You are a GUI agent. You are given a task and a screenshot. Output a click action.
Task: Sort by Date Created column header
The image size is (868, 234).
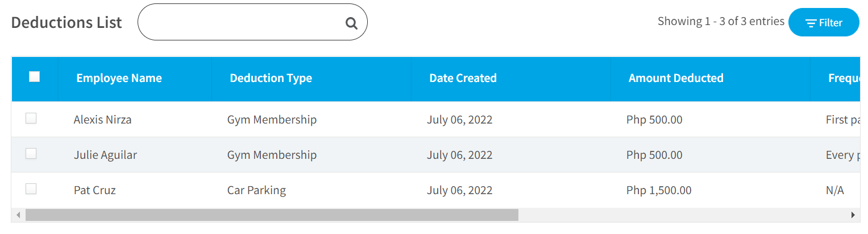[463, 78]
